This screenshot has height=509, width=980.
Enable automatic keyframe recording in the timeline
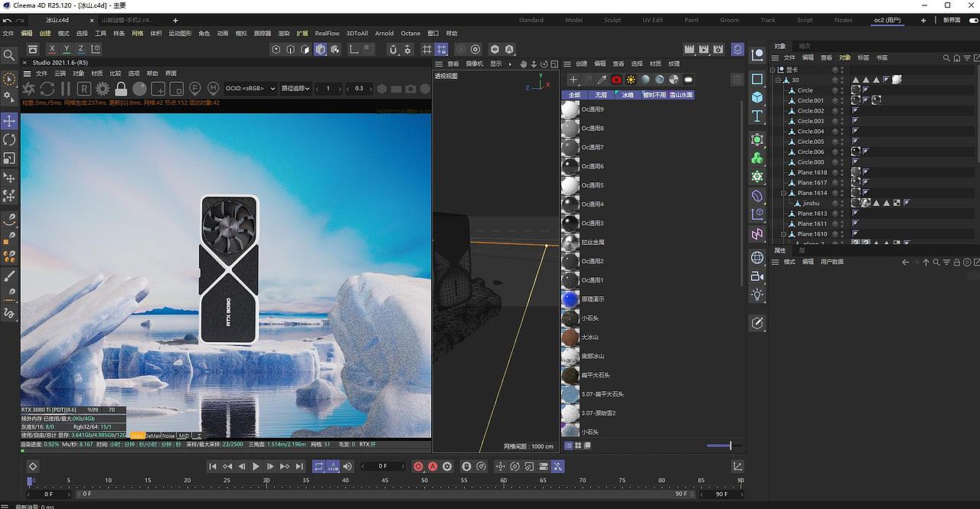[433, 466]
